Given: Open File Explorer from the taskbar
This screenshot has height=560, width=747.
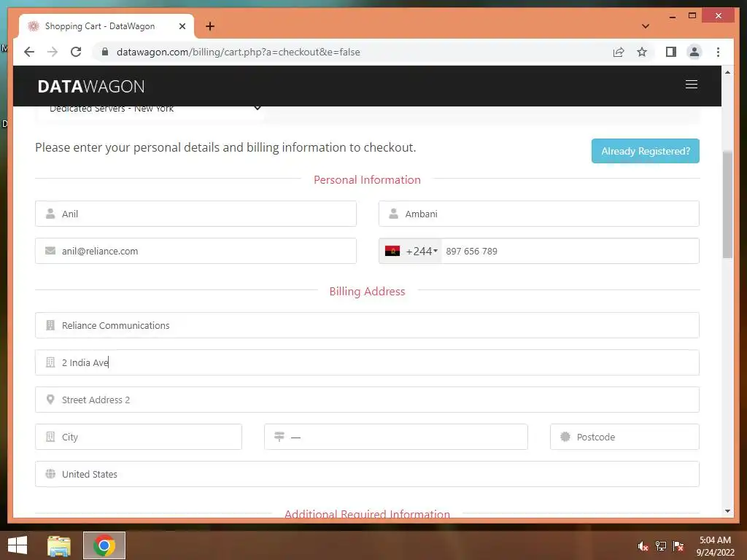Looking at the screenshot, I should coord(58,545).
